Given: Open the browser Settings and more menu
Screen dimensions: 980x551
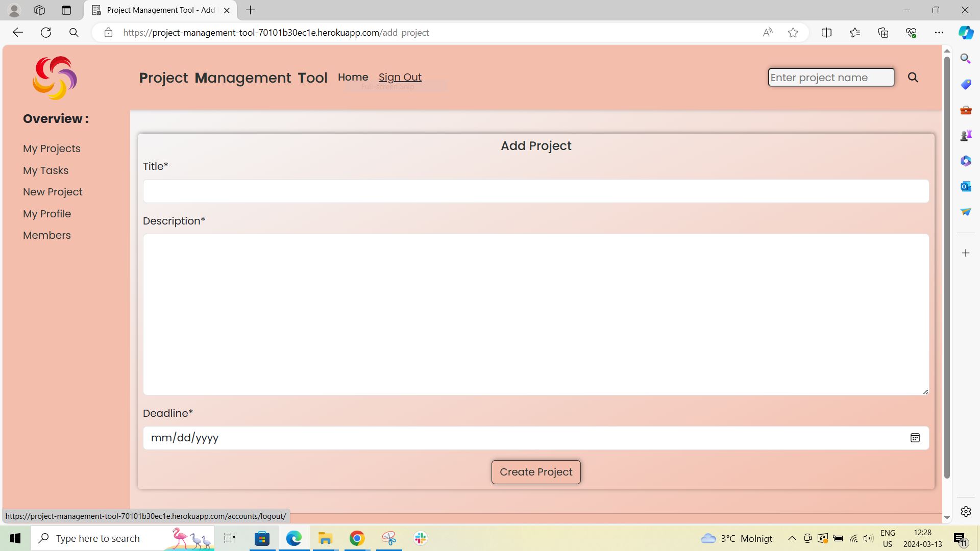Looking at the screenshot, I should click(940, 32).
